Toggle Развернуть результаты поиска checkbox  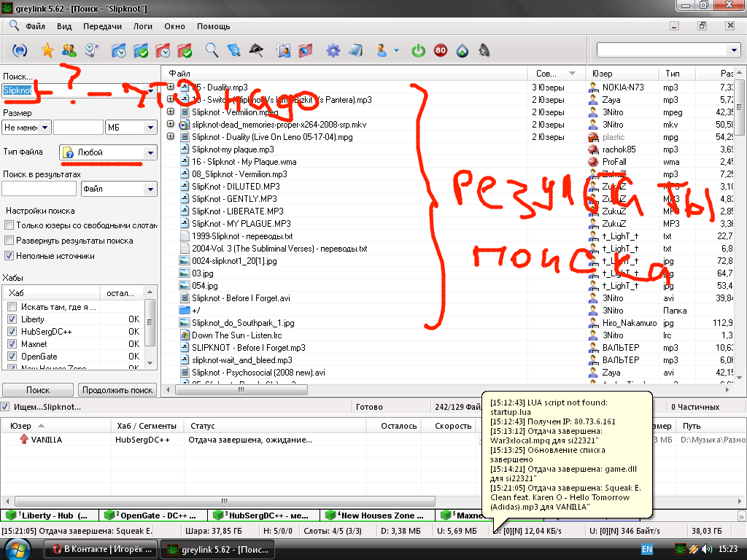pyautogui.click(x=9, y=241)
